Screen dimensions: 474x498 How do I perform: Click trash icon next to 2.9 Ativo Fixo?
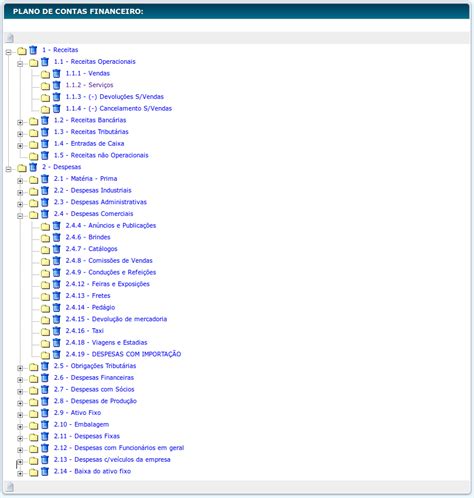click(x=45, y=413)
